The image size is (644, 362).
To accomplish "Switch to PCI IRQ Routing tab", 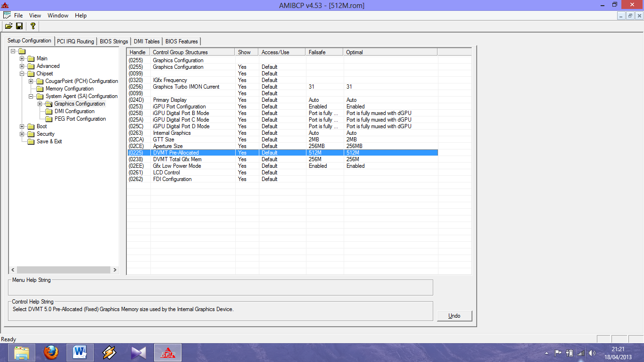I will click(x=75, y=41).
